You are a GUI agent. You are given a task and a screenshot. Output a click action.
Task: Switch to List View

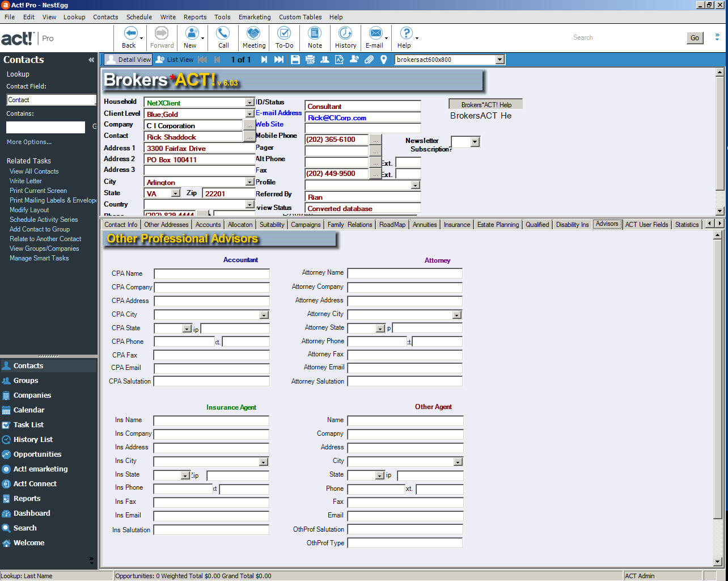(x=175, y=60)
